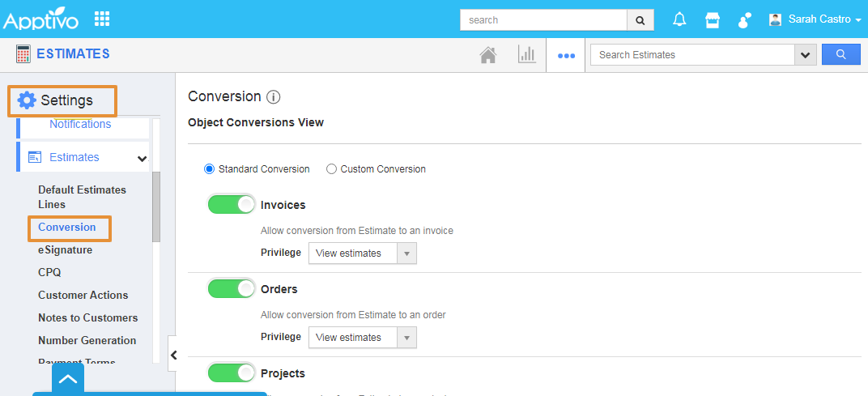Open the Orders Privilege dropdown

[363, 338]
